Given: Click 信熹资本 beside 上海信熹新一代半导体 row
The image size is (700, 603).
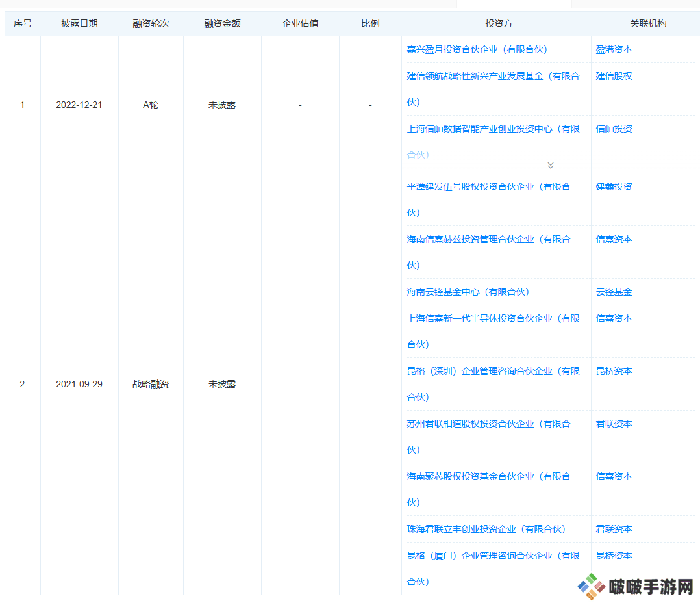Looking at the screenshot, I should coord(614,318).
